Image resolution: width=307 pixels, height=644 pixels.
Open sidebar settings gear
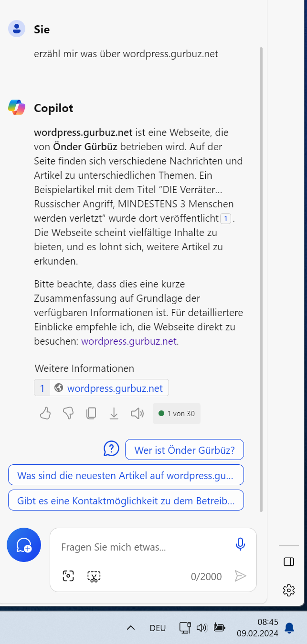289,591
